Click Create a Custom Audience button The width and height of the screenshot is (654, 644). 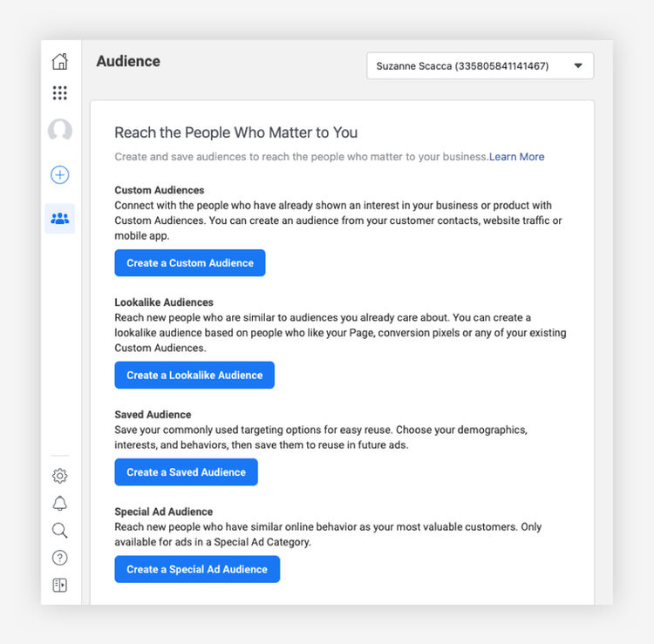[x=190, y=263]
